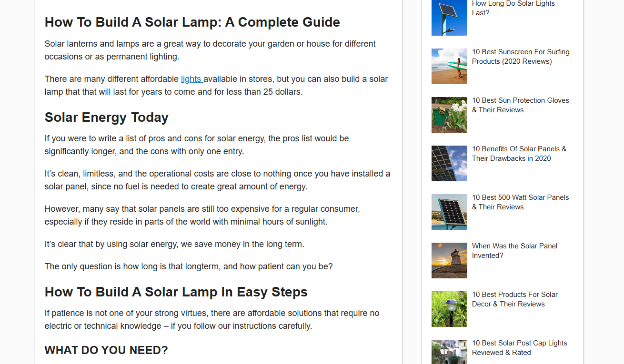
Task: Open 'When Was the Solar Panel Invented?' link
Action: click(x=514, y=251)
